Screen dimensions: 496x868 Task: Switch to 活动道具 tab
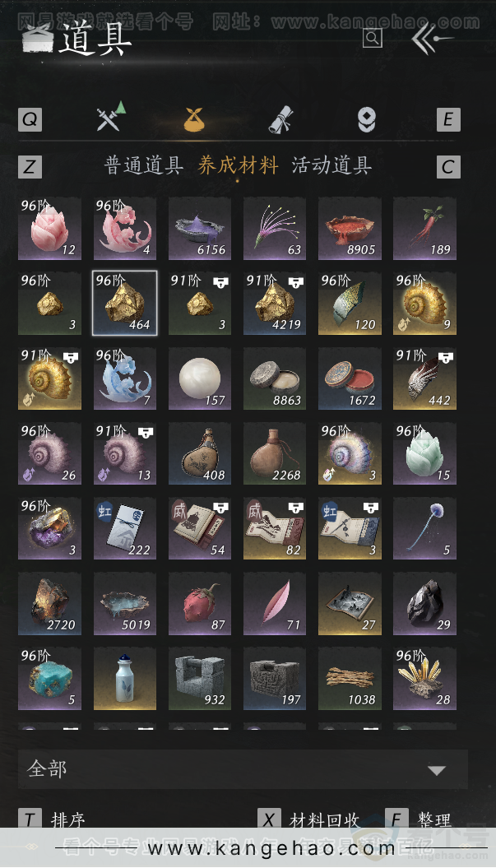click(x=331, y=165)
